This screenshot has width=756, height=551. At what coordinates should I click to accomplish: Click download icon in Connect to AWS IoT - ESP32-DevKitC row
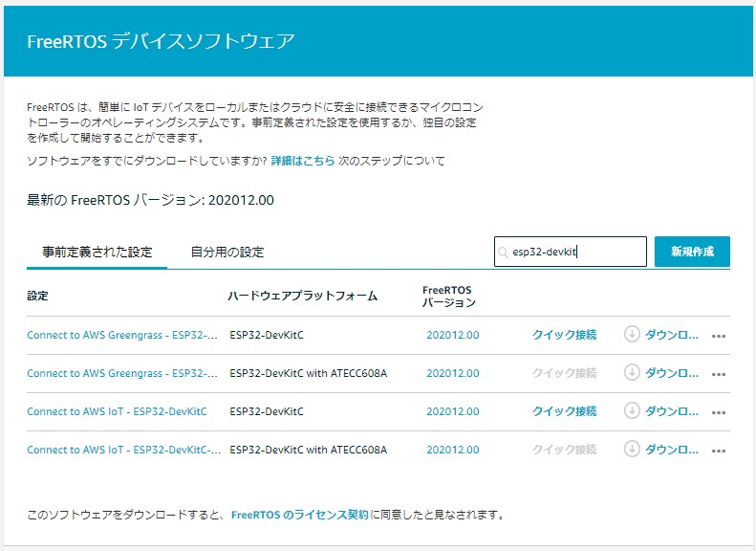click(632, 410)
